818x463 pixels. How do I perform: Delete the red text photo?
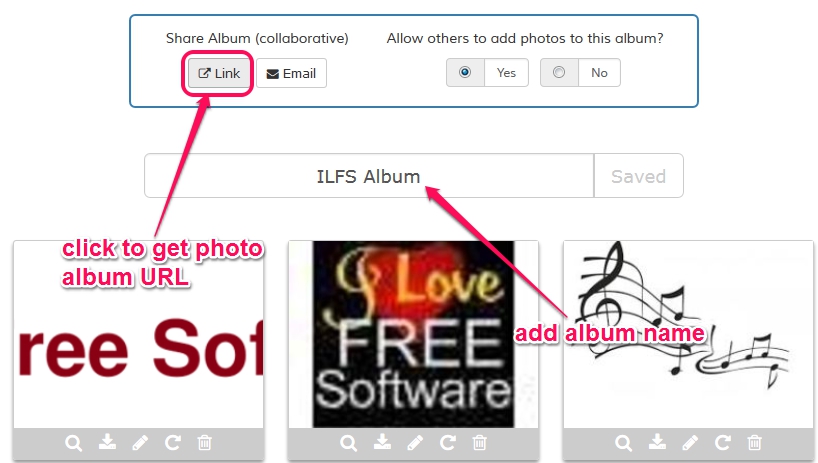[204, 443]
